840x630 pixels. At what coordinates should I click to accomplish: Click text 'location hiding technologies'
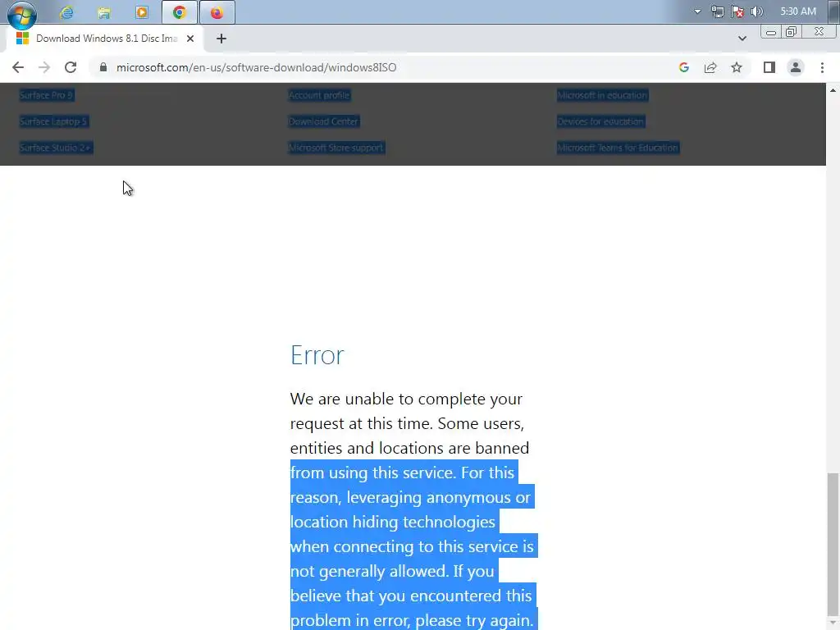(x=393, y=522)
